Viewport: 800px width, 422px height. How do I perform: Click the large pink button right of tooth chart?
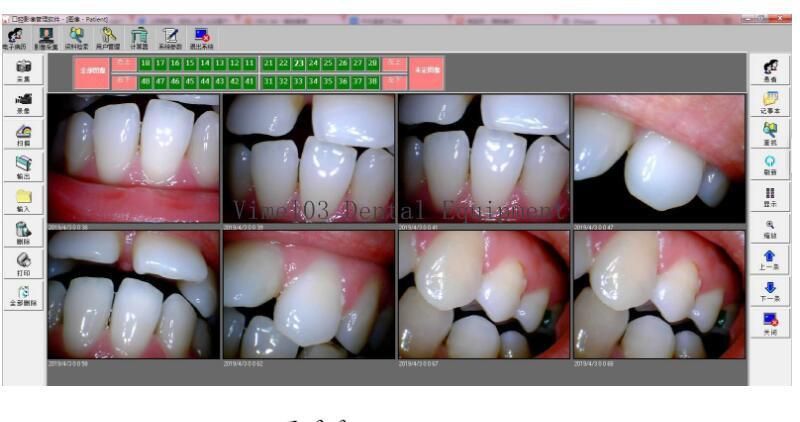point(427,73)
